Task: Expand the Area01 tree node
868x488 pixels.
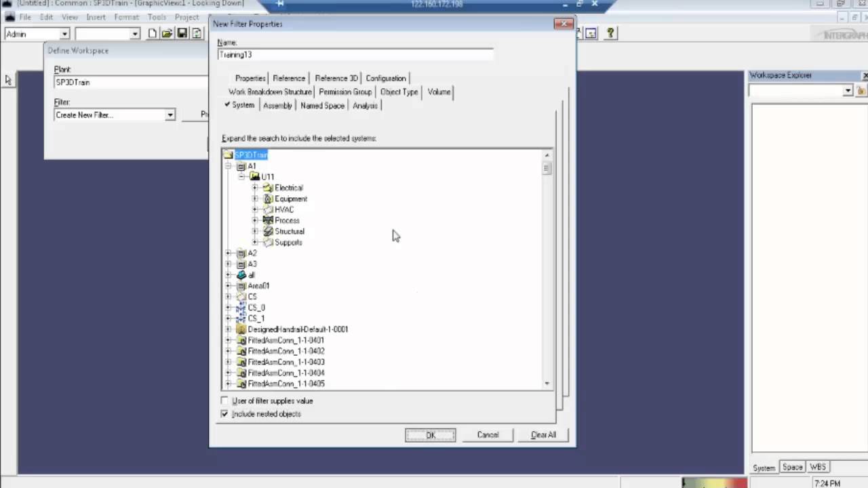Action: pos(229,286)
